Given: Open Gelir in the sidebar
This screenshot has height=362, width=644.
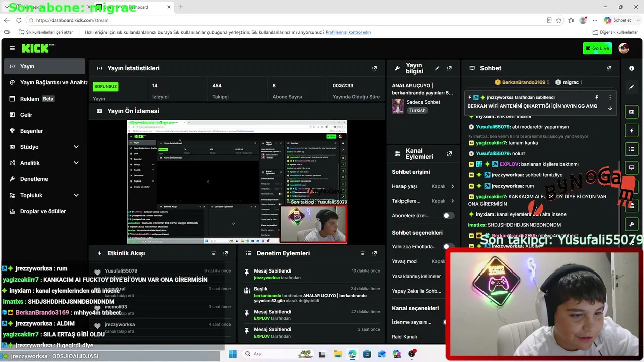Looking at the screenshot, I should click(44, 115).
